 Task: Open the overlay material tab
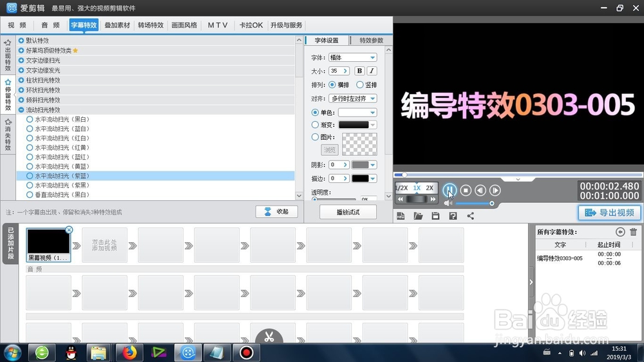coord(117,25)
